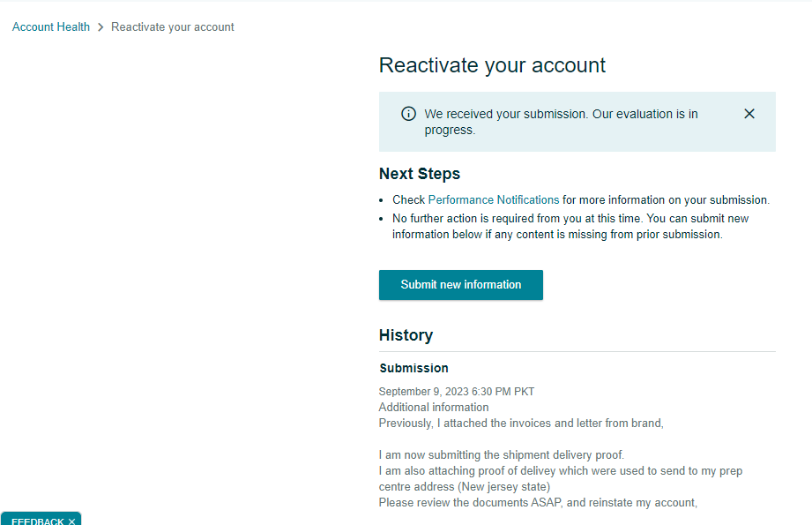Select the 'Reactivate your account' breadcrumb text
The width and height of the screenshot is (812, 525).
173,27
